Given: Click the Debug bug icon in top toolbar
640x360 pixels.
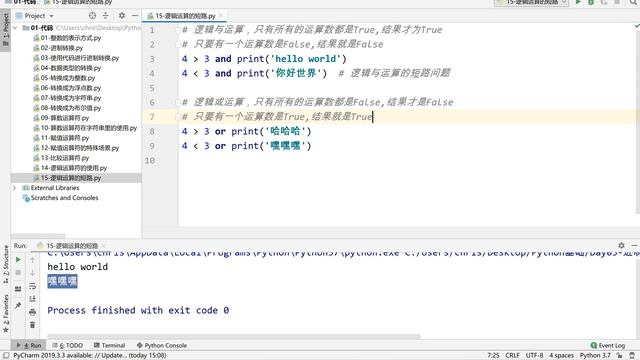Looking at the screenshot, I should (x=591, y=2).
